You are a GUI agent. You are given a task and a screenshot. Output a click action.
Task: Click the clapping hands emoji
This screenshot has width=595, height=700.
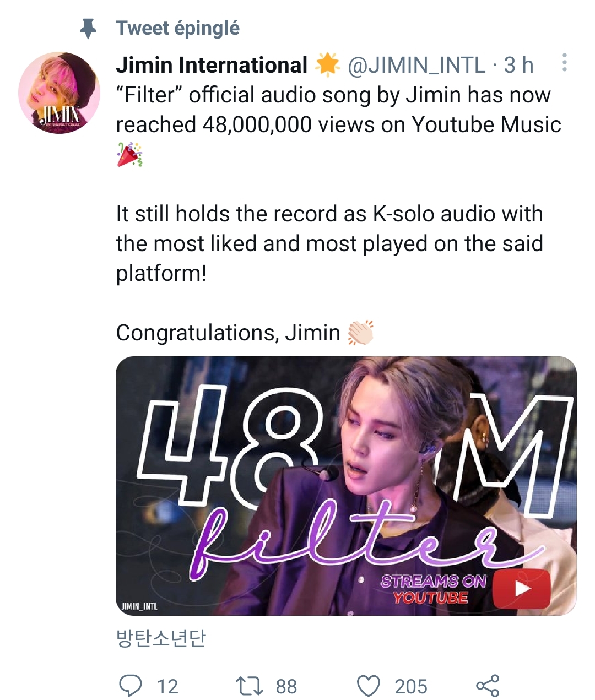tap(361, 333)
